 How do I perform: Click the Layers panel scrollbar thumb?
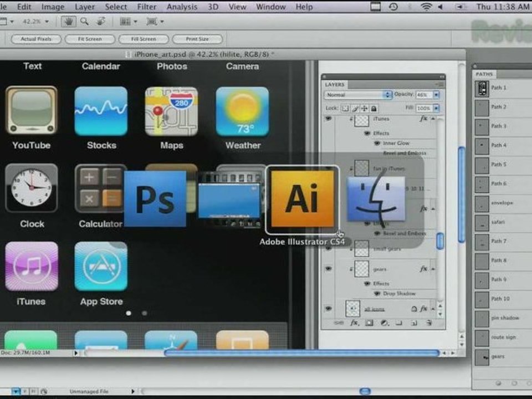(440, 241)
